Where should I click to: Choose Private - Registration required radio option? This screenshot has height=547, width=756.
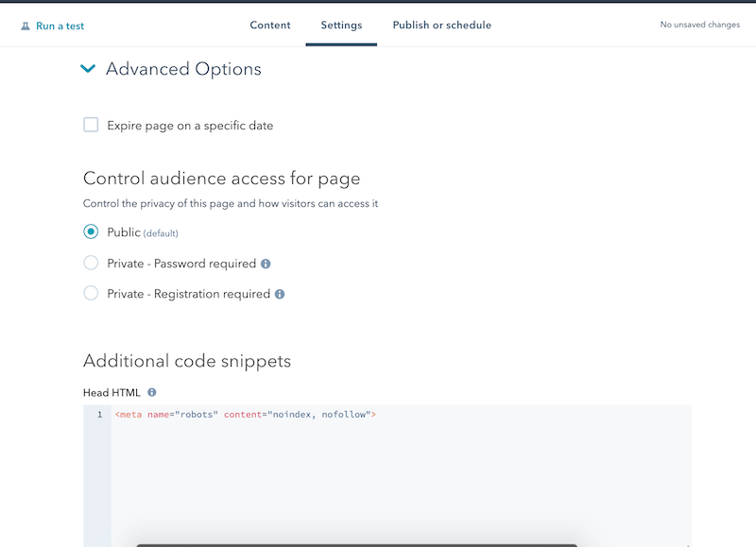91,294
